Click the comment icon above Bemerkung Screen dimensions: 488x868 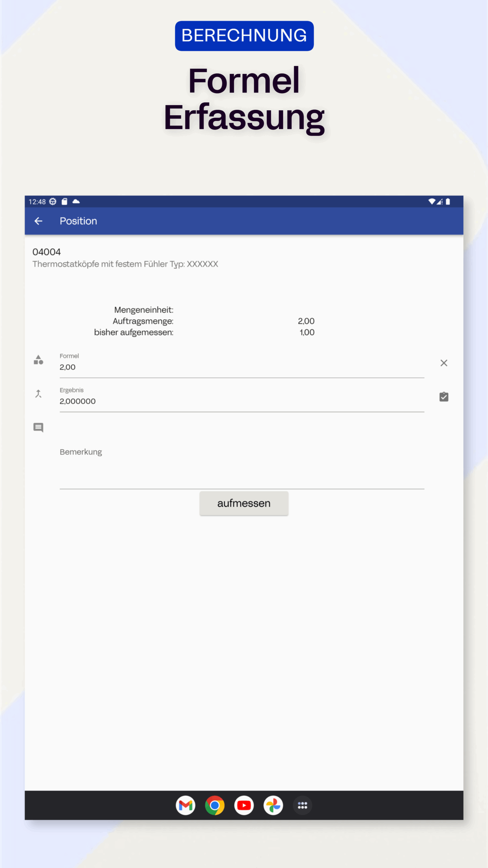coord(38,427)
